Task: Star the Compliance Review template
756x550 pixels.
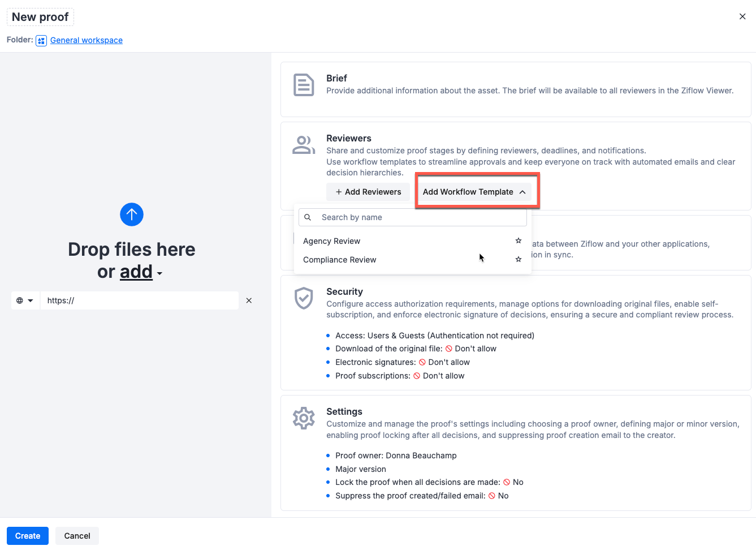Action: pos(519,259)
